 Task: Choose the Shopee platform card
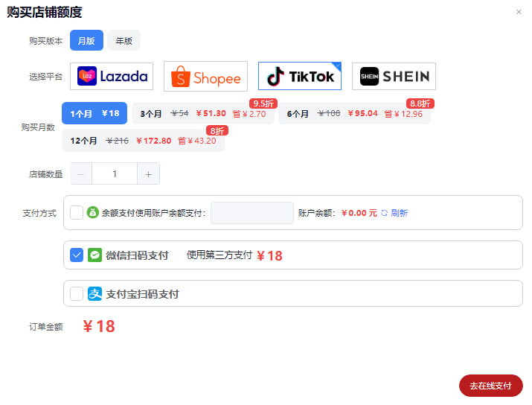(x=205, y=77)
